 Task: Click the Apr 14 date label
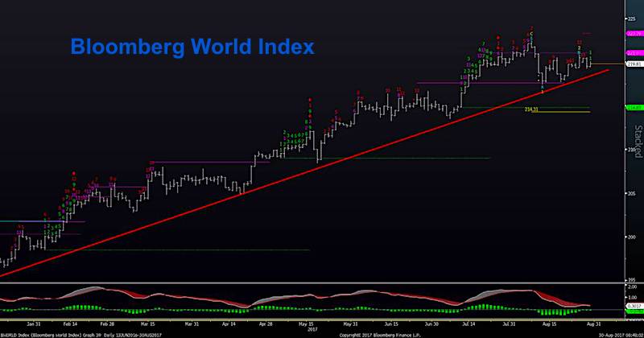229,324
